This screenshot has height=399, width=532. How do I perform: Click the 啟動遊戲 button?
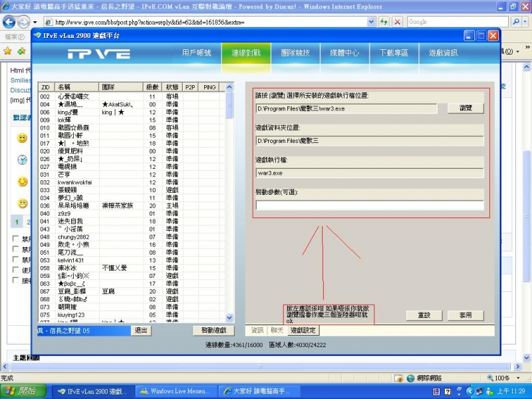[213, 331]
